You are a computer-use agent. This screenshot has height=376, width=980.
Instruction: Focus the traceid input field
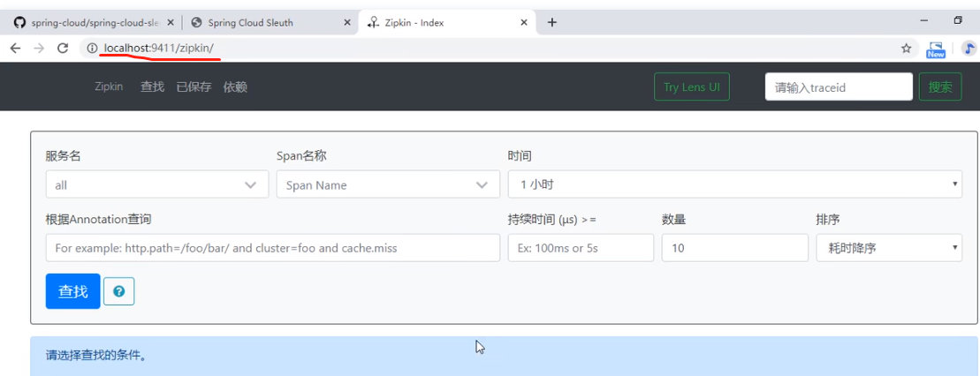[x=839, y=86]
